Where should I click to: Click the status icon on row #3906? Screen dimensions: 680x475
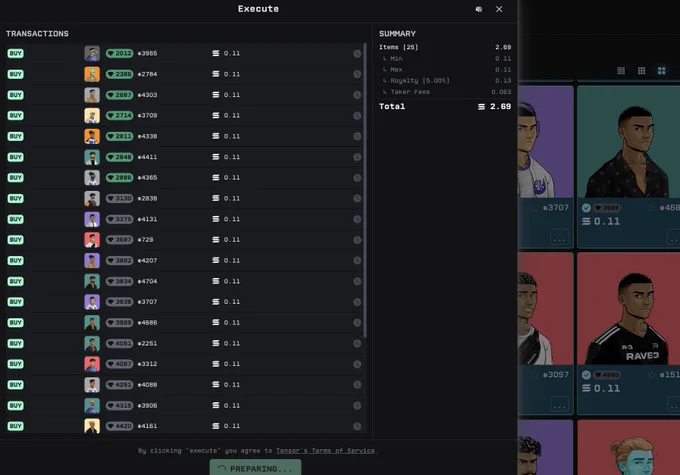click(357, 405)
